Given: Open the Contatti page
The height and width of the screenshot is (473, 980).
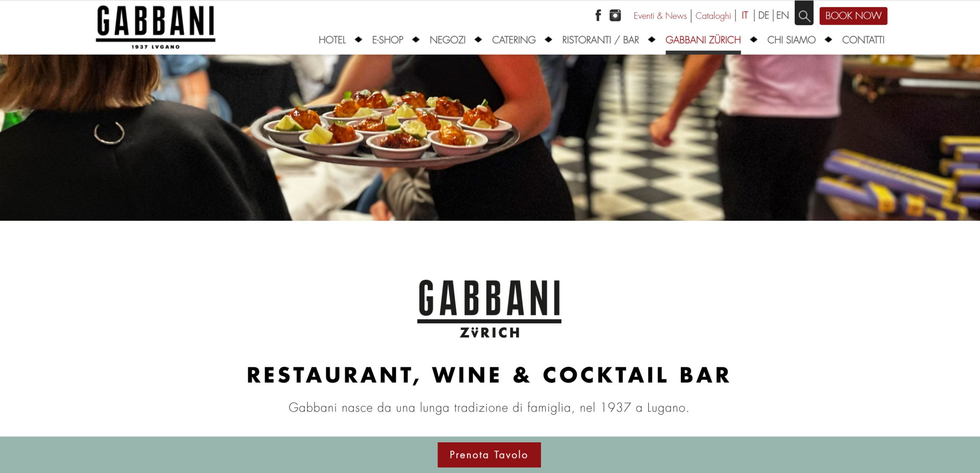Looking at the screenshot, I should (x=863, y=40).
